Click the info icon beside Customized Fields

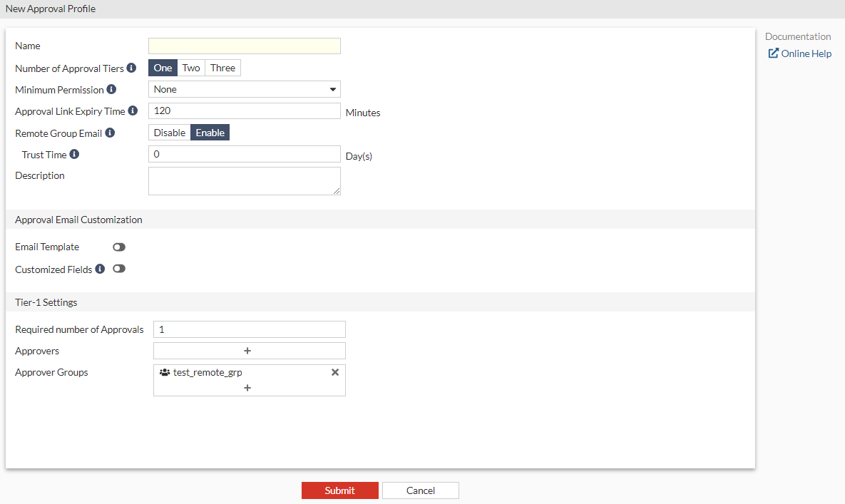tap(98, 269)
